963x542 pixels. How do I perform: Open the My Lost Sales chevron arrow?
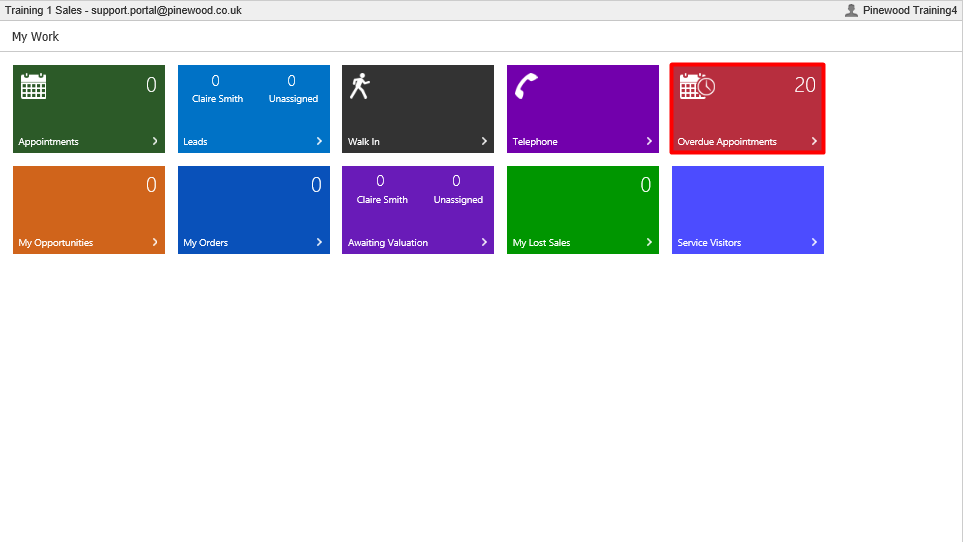649,242
